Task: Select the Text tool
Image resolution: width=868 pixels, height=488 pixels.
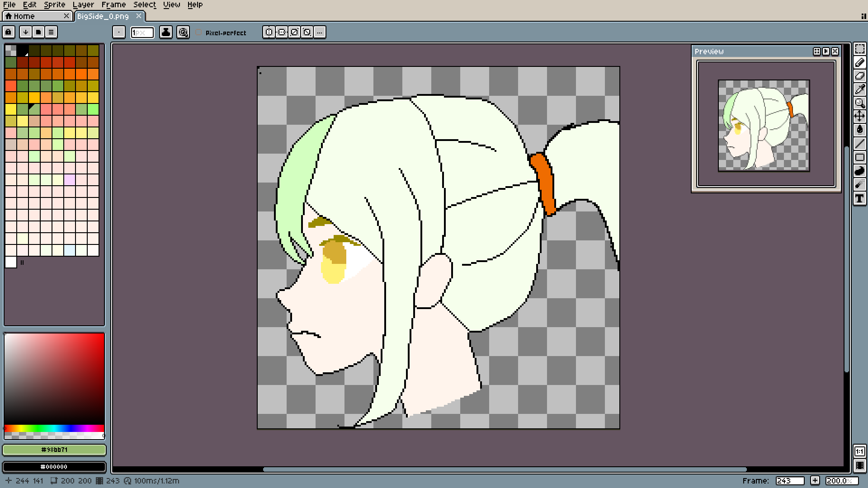Action: click(859, 198)
